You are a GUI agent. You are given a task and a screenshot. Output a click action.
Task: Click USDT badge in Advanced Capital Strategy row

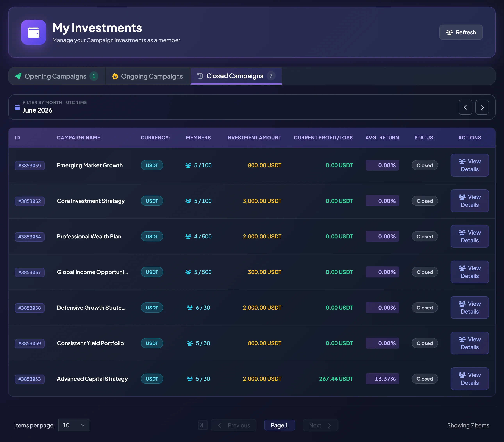[x=152, y=379]
